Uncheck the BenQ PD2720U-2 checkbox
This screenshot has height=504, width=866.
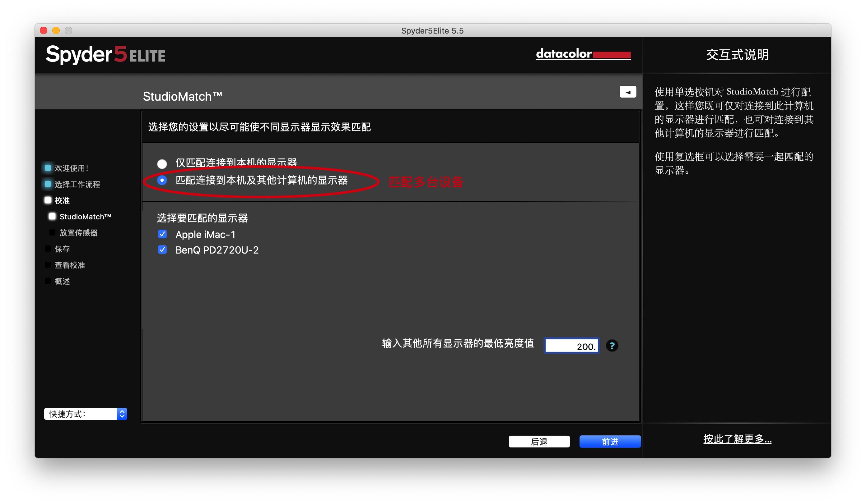pyautogui.click(x=162, y=250)
